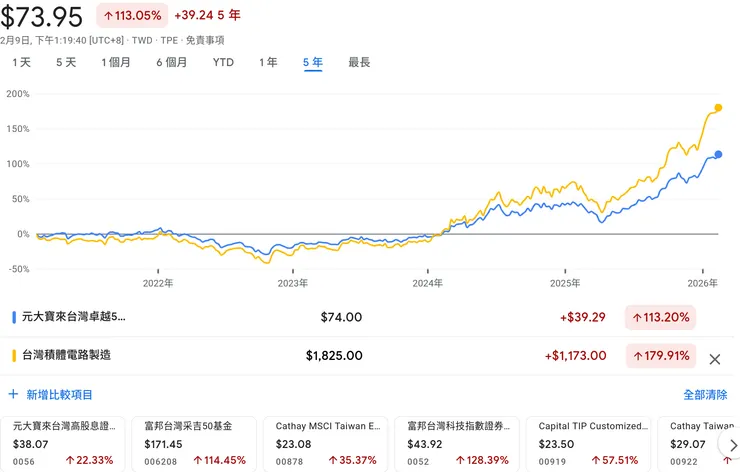This screenshot has width=740, height=472.
Task: Click the yellow swatch for 台灣積體電路製造
Action: point(14,355)
